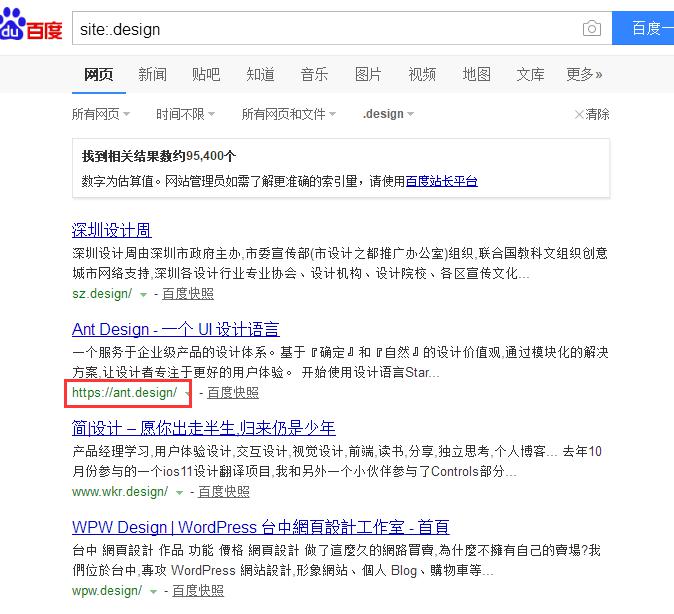Click the wpw.design/ URL
The image size is (674, 614).
click(107, 590)
